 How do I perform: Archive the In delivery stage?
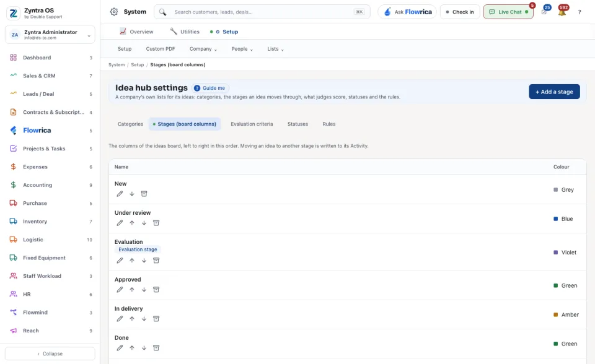156,319
